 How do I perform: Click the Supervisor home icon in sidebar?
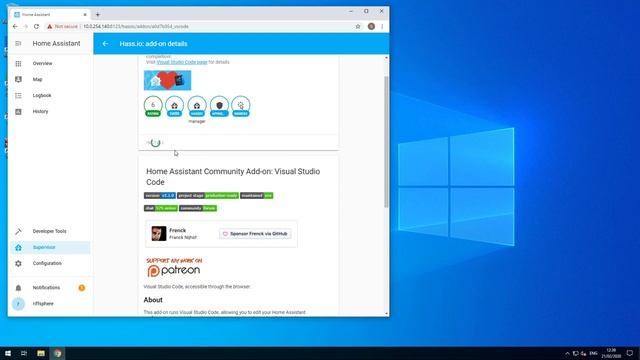18,247
